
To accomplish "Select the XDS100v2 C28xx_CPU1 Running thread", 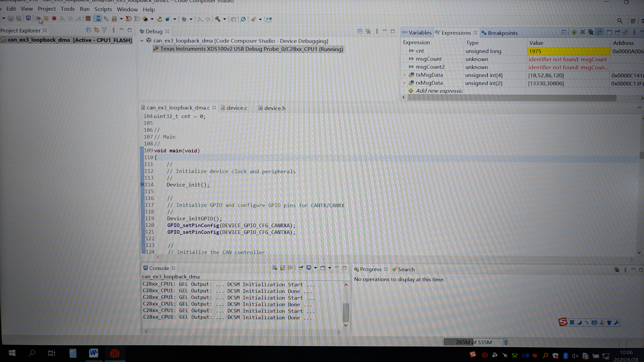I will click(251, 49).
